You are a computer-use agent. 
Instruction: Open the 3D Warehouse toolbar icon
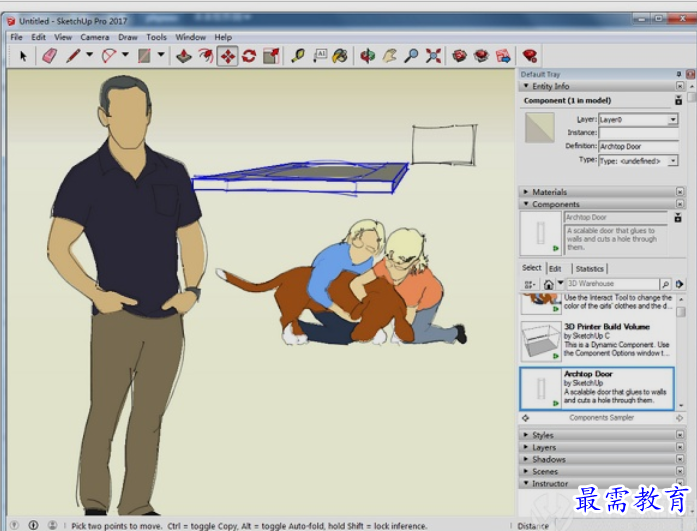460,56
